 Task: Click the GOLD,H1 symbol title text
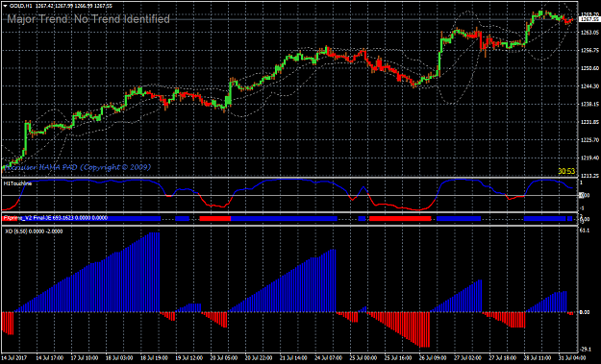[x=21, y=6]
